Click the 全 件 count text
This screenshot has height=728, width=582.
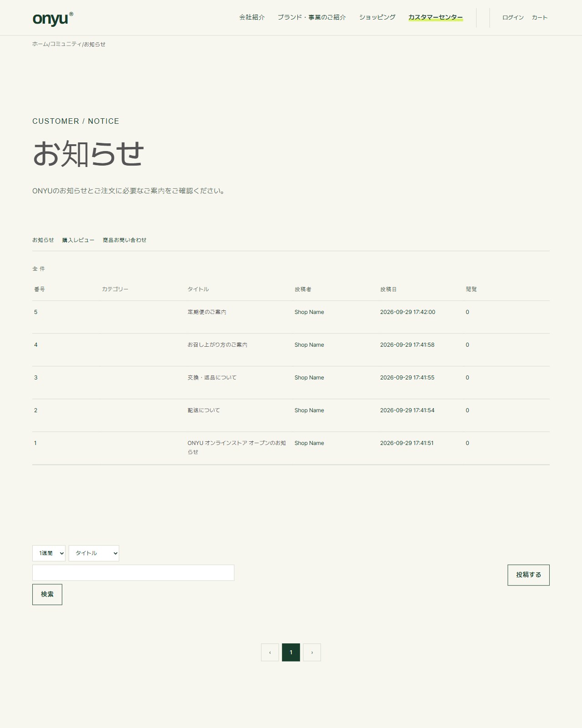39,269
